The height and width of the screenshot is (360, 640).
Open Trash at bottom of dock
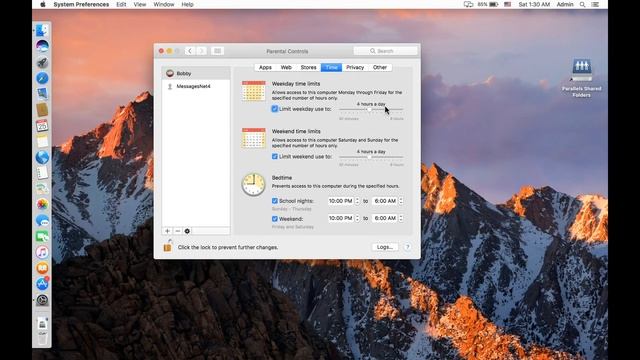42,339
